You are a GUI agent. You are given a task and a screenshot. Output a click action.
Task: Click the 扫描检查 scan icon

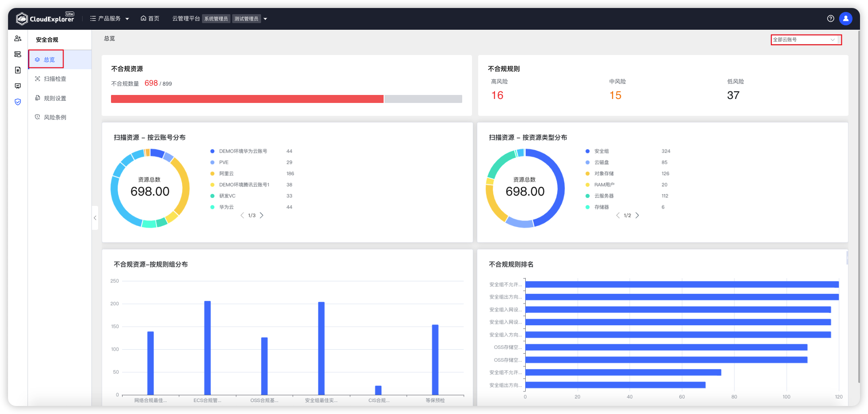pos(38,79)
